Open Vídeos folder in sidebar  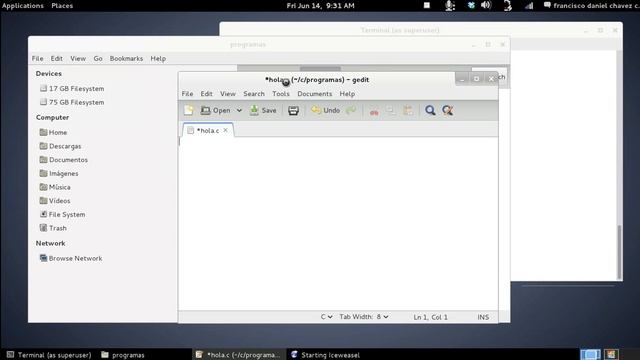(x=55, y=200)
